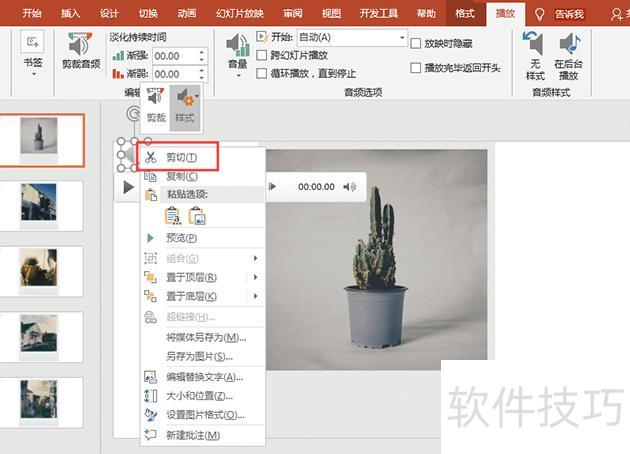This screenshot has height=454, width=630.
Task: Click the speaker icon on audio player
Action: click(350, 187)
